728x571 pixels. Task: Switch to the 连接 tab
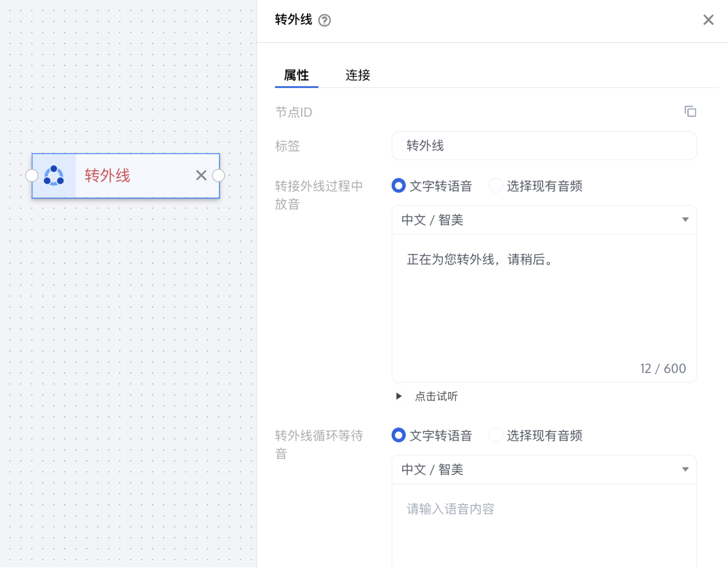pos(358,75)
